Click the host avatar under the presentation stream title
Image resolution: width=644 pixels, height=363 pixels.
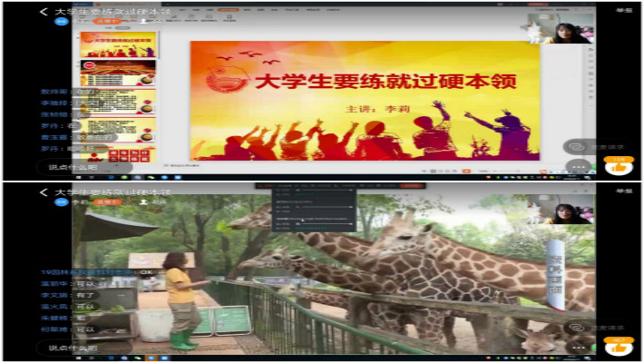pos(61,22)
